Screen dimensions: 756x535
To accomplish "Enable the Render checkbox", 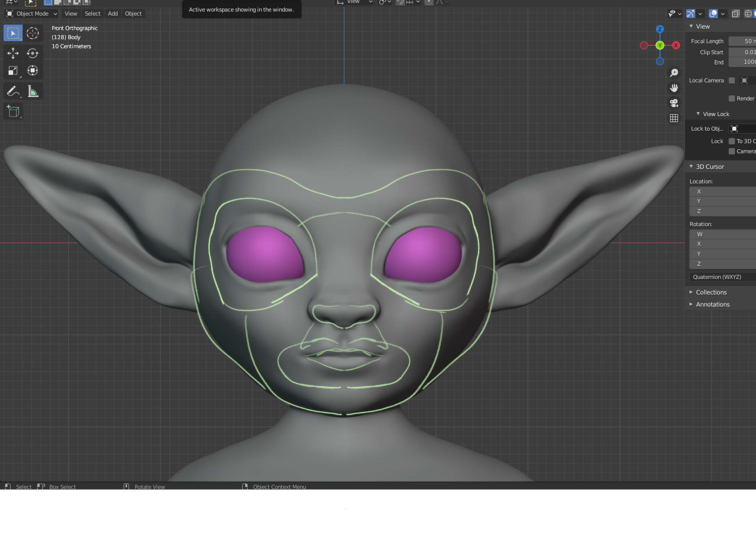I will pyautogui.click(x=732, y=98).
